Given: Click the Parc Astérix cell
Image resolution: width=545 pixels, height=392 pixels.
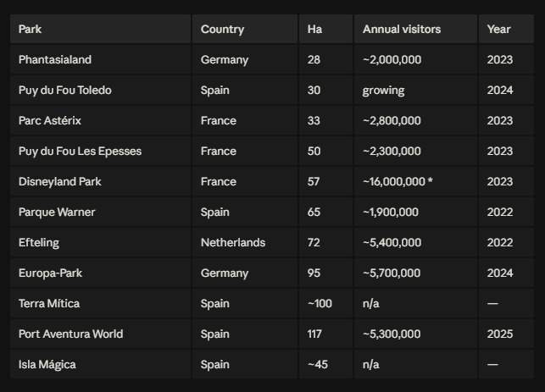Looking at the screenshot, I should pos(101,120).
